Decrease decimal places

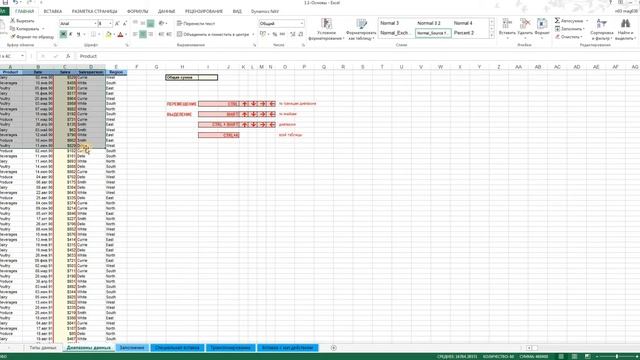tap(300, 35)
